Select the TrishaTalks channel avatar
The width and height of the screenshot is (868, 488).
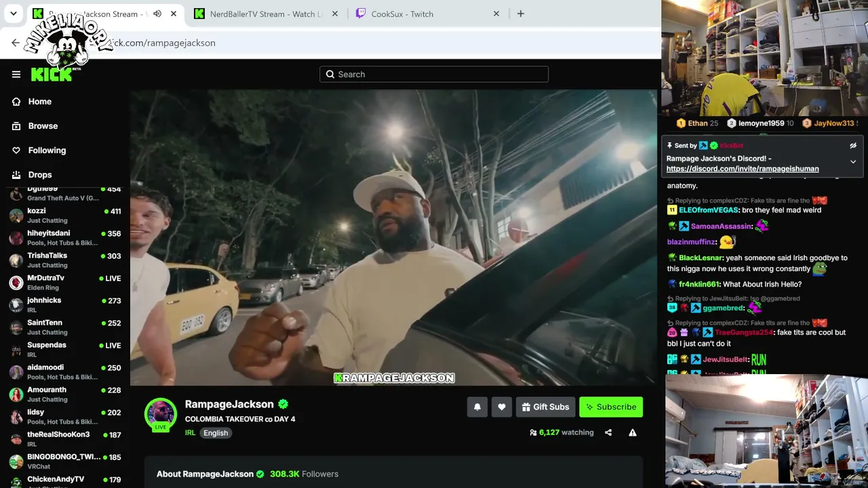pos(16,260)
